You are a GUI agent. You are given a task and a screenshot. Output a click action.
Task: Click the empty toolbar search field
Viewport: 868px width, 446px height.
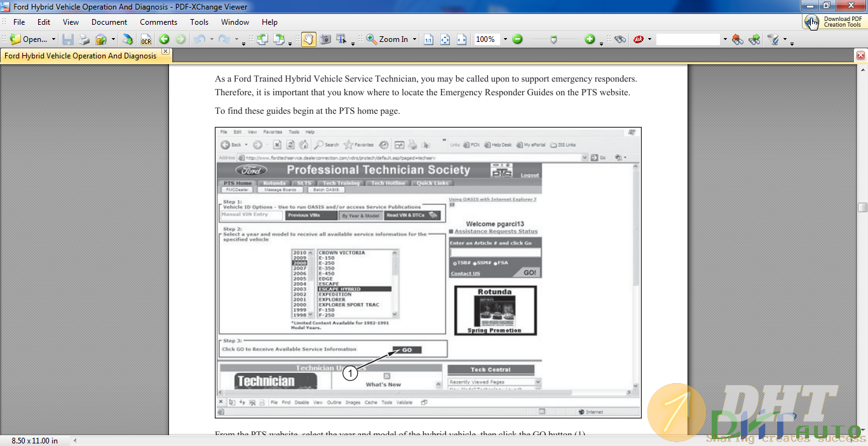[688, 39]
